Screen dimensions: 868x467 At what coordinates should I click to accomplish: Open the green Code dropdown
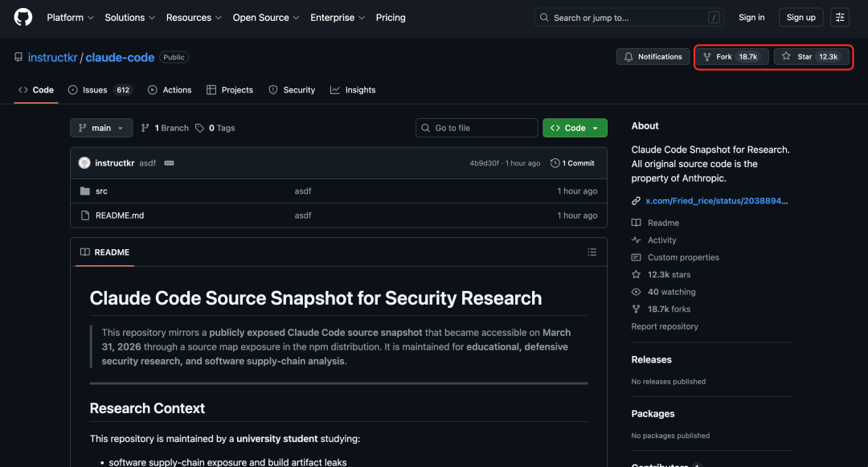coord(575,128)
